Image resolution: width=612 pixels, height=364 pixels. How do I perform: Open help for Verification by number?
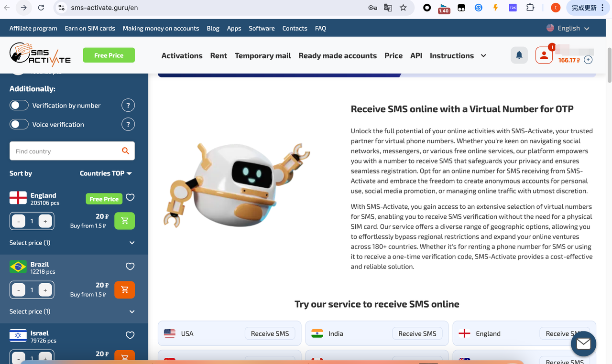128,106
